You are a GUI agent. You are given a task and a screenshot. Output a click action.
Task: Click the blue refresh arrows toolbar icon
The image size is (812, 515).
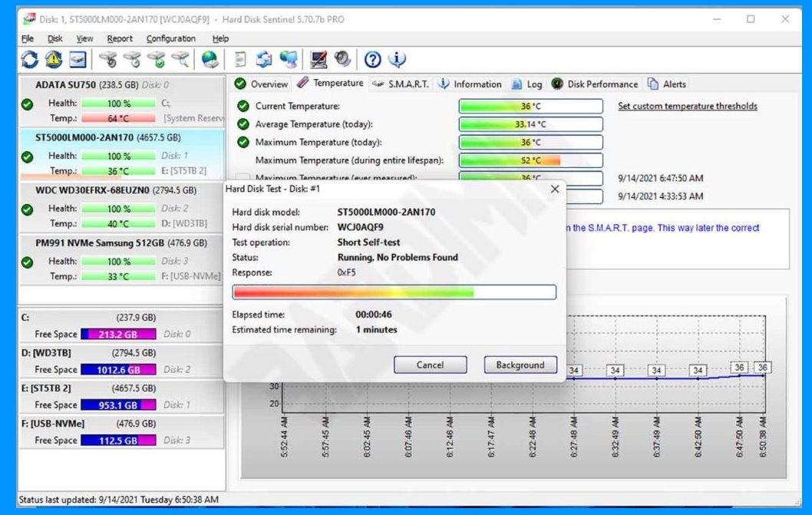tap(29, 60)
